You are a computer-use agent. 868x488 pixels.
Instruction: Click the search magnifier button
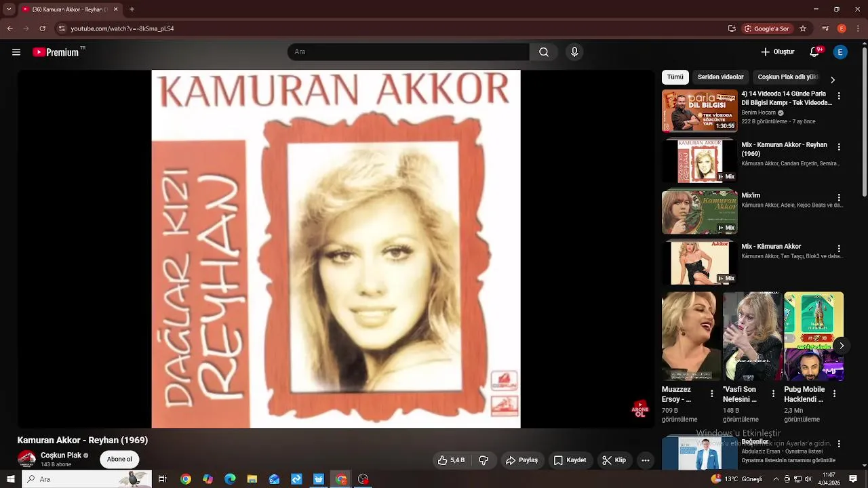tap(544, 52)
